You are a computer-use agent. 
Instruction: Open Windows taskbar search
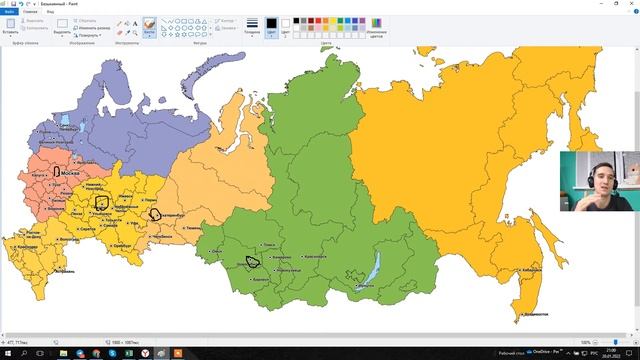(24, 353)
